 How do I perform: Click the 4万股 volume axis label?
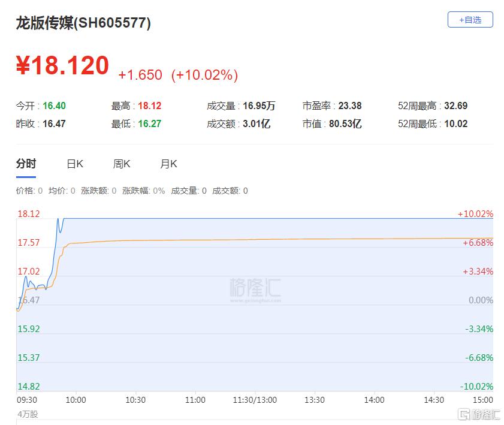[28, 414]
